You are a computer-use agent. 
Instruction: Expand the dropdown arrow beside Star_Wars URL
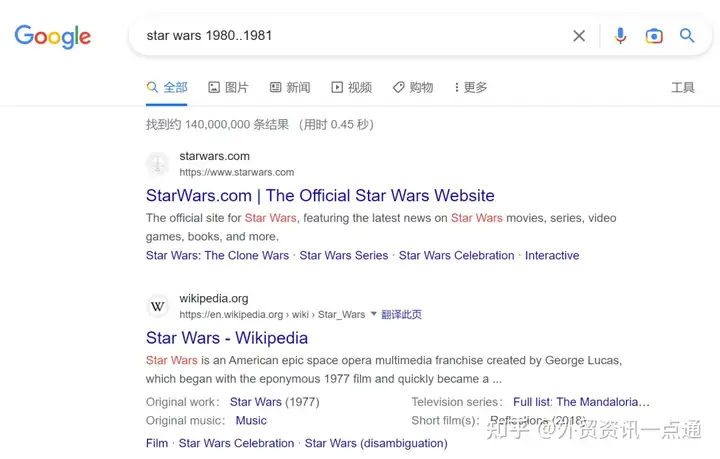(x=373, y=314)
